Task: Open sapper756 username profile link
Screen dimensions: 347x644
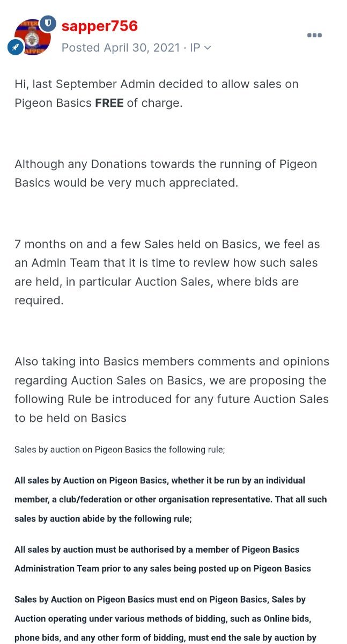Action: (100, 26)
